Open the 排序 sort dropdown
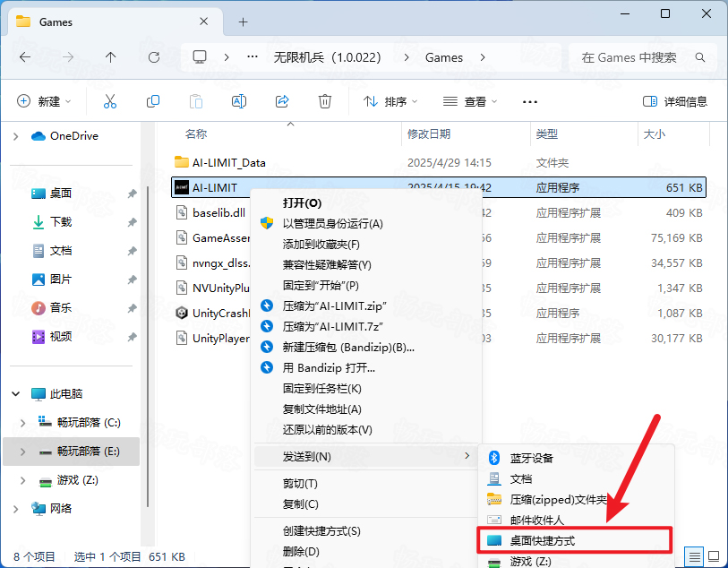728x568 pixels. coord(390,101)
